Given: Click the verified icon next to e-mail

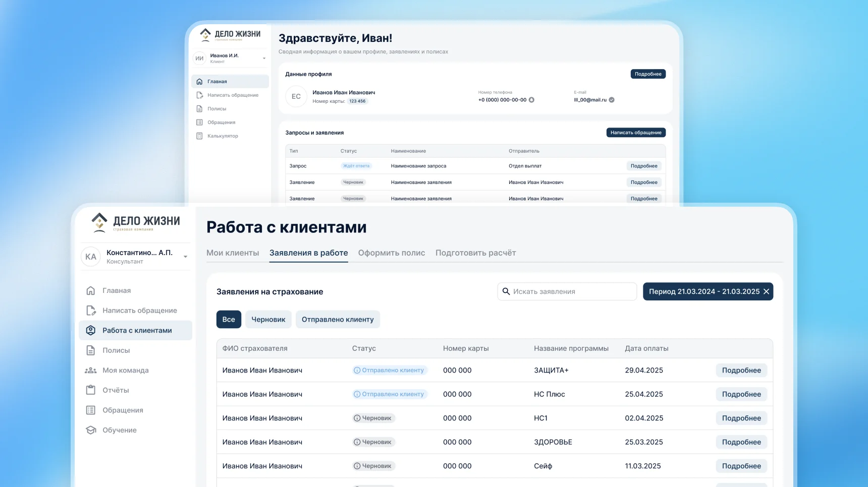Looking at the screenshot, I should [612, 100].
